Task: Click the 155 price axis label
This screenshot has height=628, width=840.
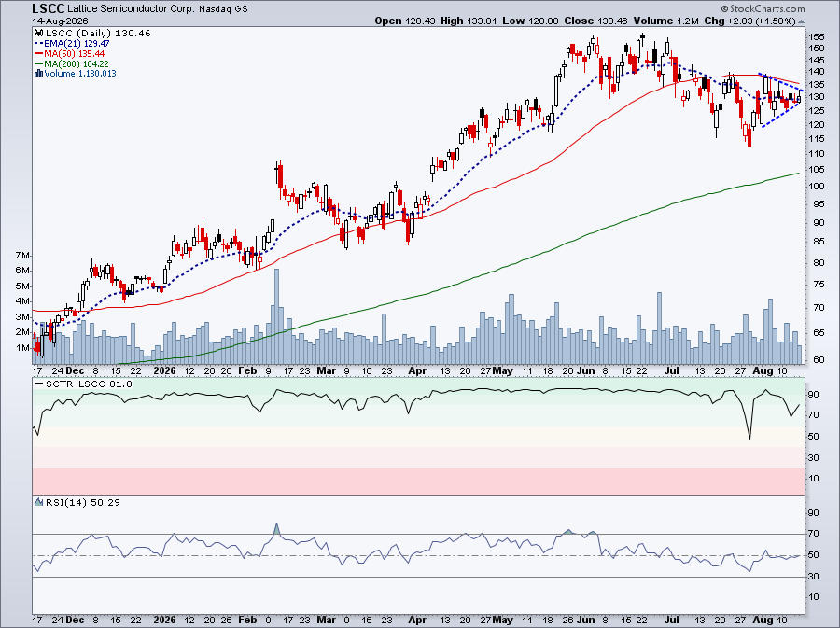Action: click(817, 37)
